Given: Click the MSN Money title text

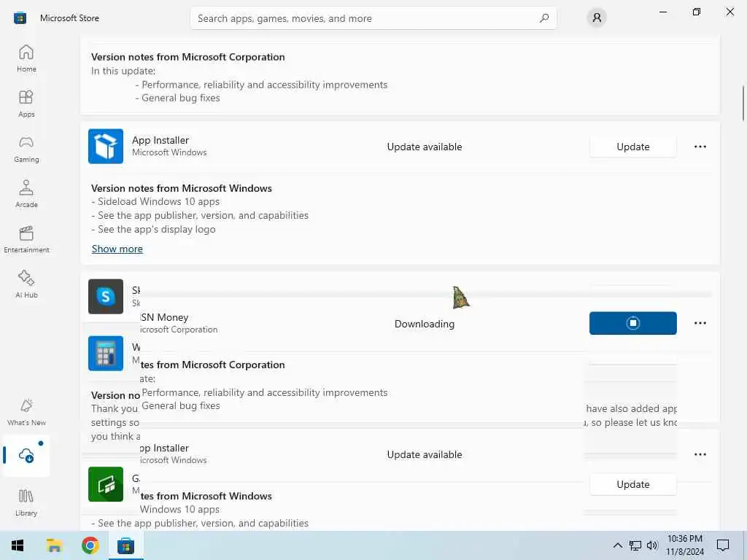Looking at the screenshot, I should pos(164,317).
